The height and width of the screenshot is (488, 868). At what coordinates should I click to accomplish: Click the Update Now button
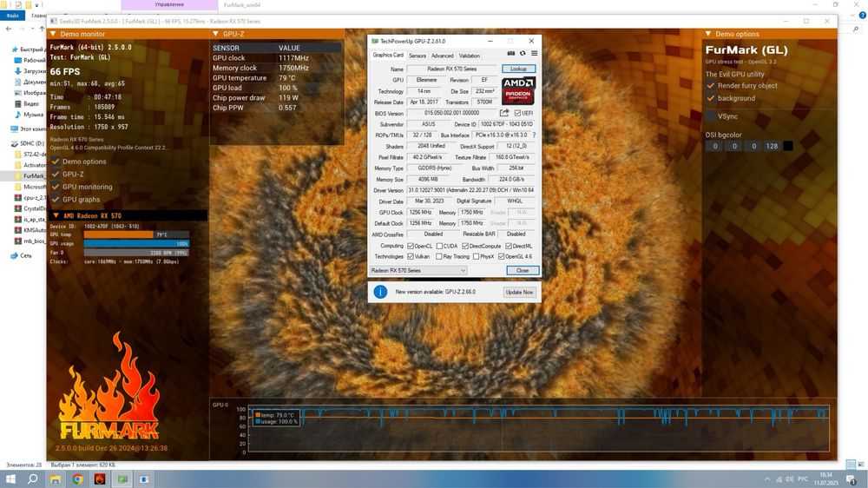point(520,292)
